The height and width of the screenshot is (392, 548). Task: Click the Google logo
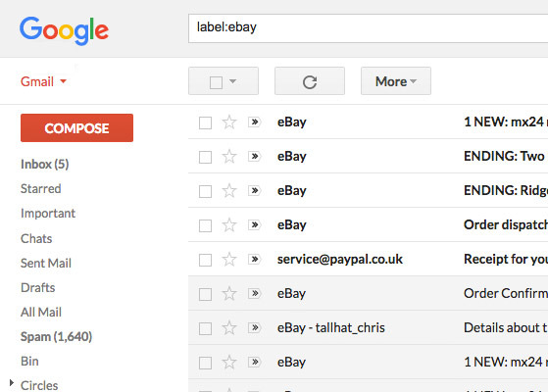pyautogui.click(x=64, y=30)
